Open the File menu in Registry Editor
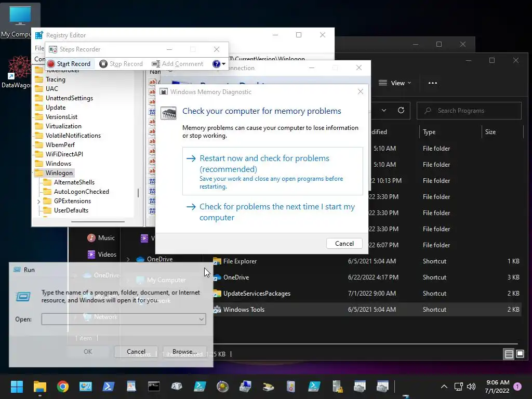This screenshot has height=399, width=532. 39,48
